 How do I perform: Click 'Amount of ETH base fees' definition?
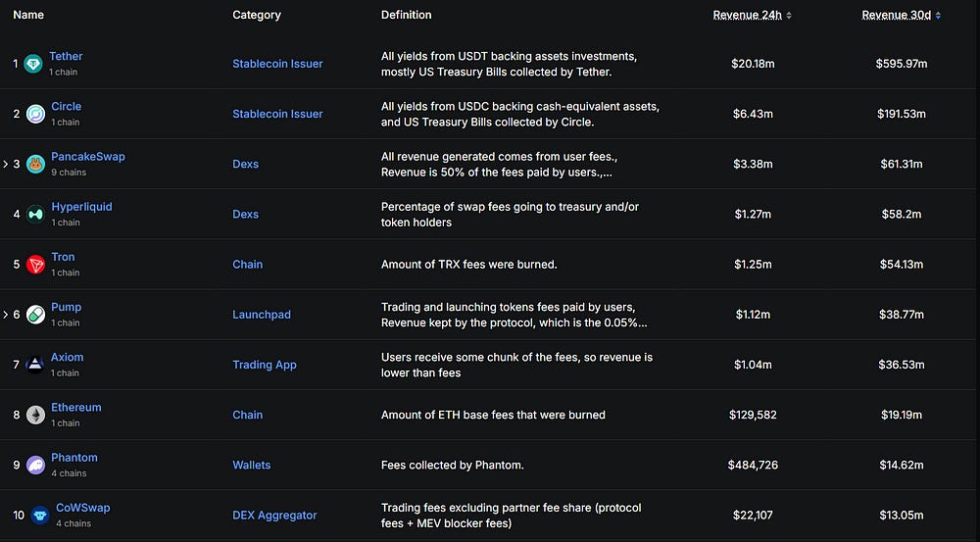pyautogui.click(x=493, y=415)
